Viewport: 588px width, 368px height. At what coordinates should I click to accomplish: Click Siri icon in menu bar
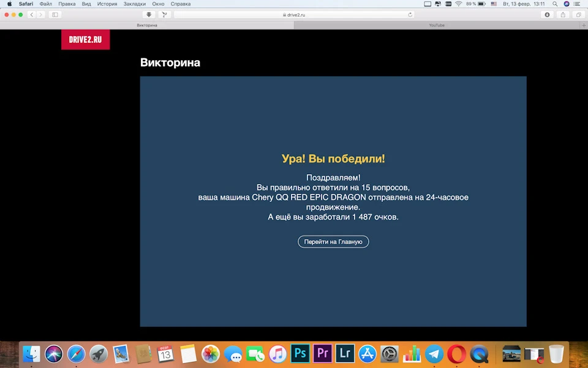[566, 4]
